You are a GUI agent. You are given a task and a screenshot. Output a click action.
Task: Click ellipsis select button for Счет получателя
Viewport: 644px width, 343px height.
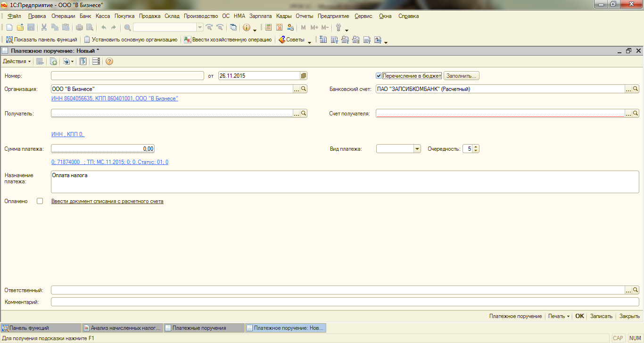[628, 113]
